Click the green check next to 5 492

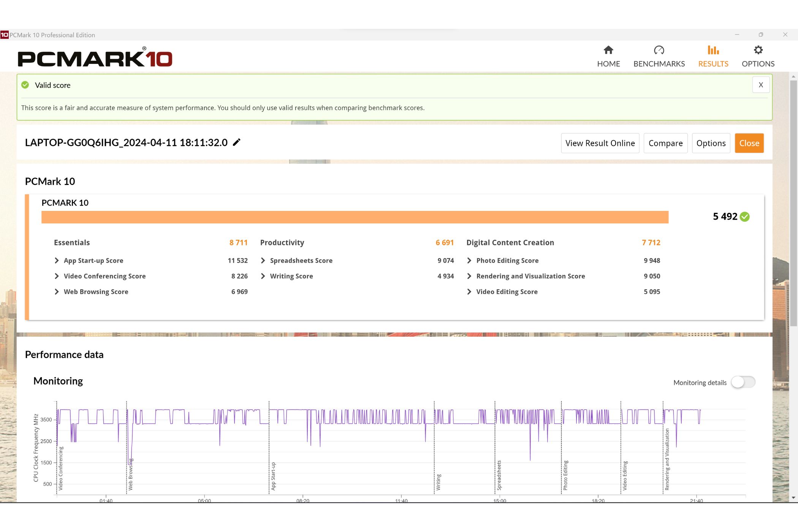[x=745, y=217]
